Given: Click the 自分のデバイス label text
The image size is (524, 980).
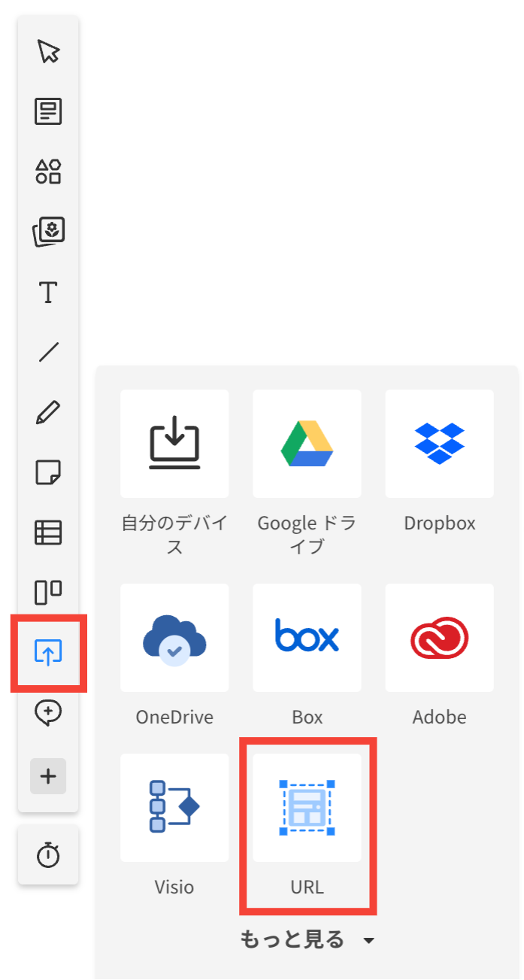Looking at the screenshot, I should 174,535.
